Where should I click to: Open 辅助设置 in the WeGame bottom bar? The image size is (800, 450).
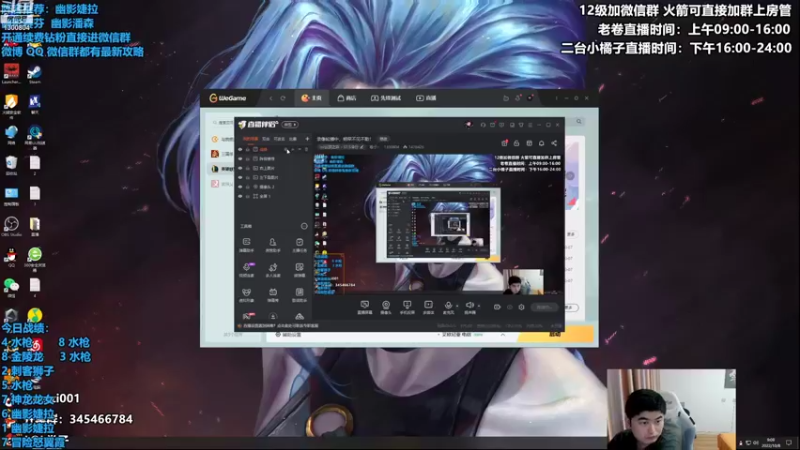(289, 335)
